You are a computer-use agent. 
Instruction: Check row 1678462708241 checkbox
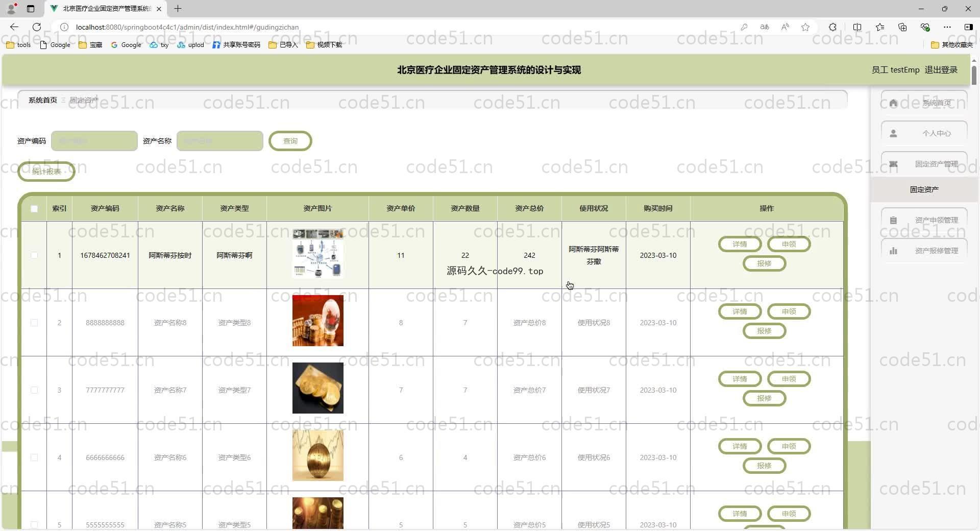click(34, 255)
